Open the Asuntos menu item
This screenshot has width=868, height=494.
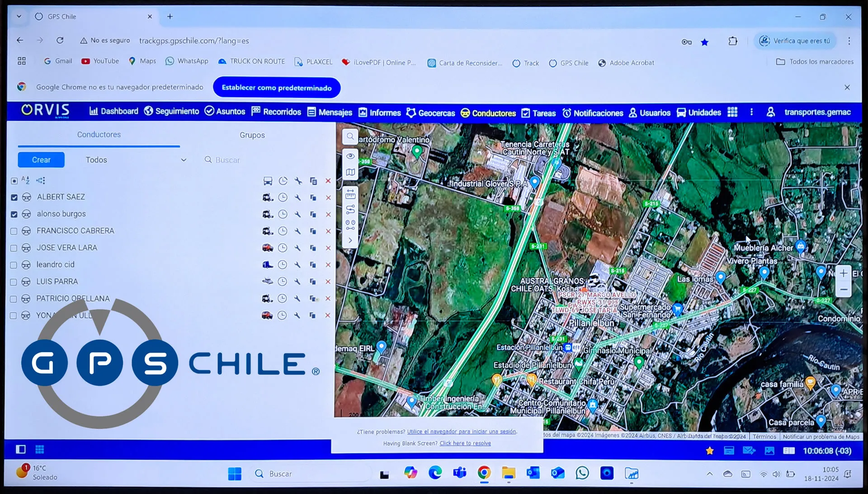(225, 111)
